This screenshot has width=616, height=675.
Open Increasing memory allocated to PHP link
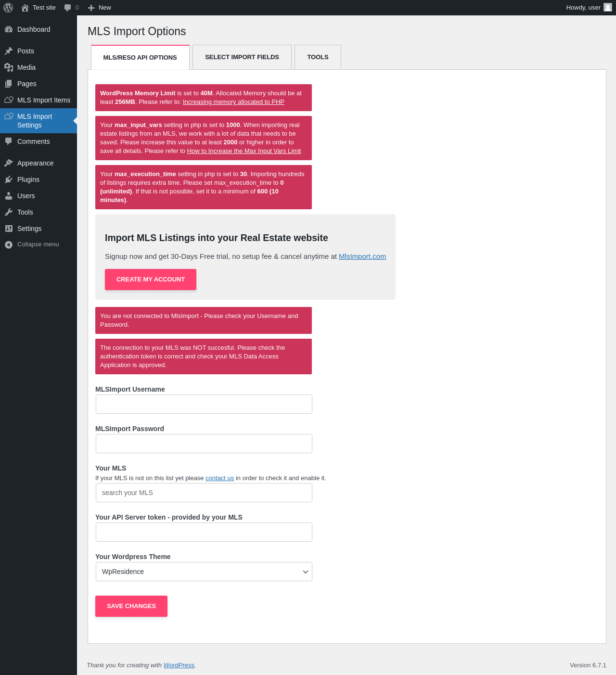(x=233, y=102)
